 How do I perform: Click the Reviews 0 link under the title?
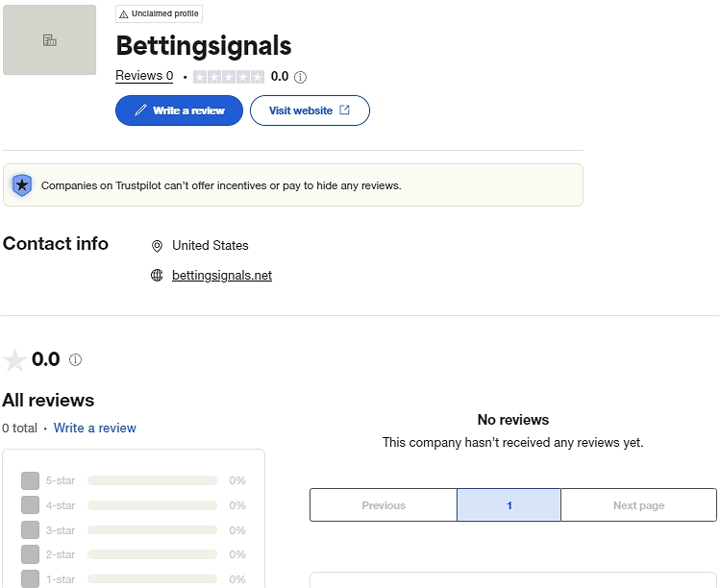(144, 76)
